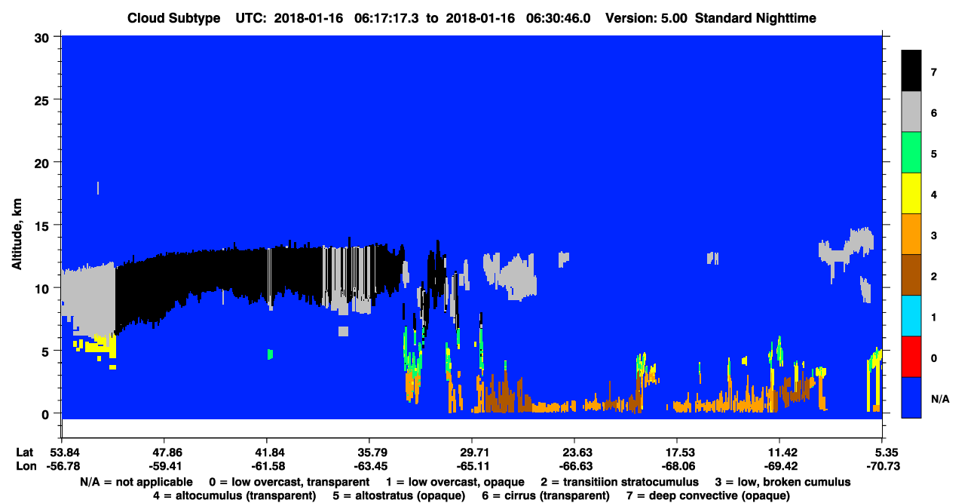
Task: Click latitude value 35.79
Action: 369,452
